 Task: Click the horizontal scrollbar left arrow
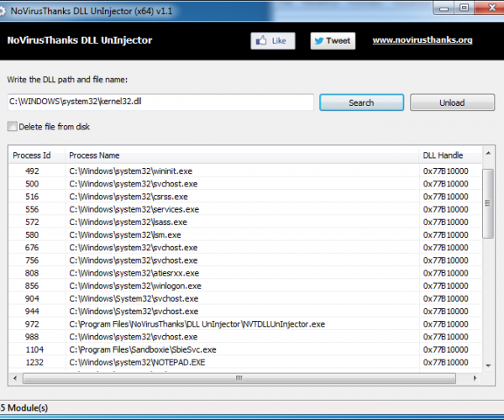coord(15,378)
